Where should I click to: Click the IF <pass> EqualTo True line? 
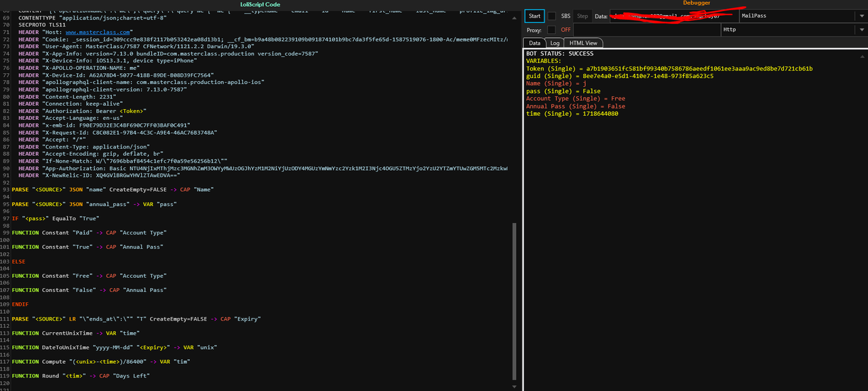(x=54, y=218)
